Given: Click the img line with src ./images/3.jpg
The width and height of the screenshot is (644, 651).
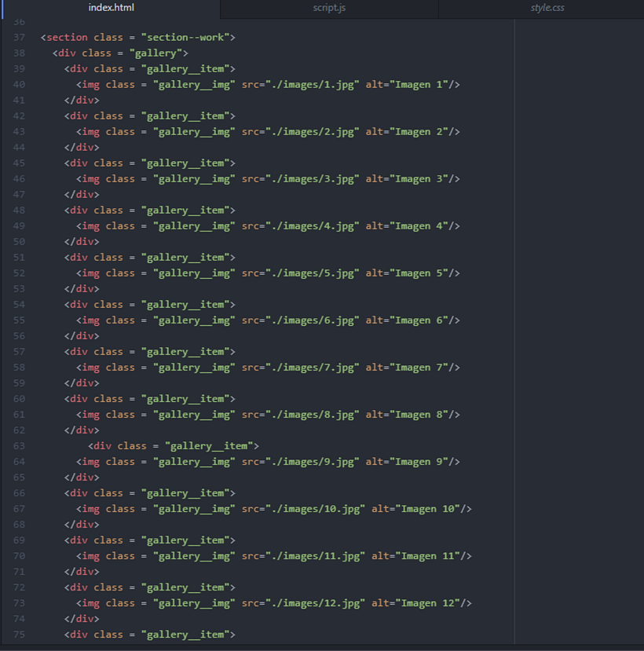Looking at the screenshot, I should [268, 179].
